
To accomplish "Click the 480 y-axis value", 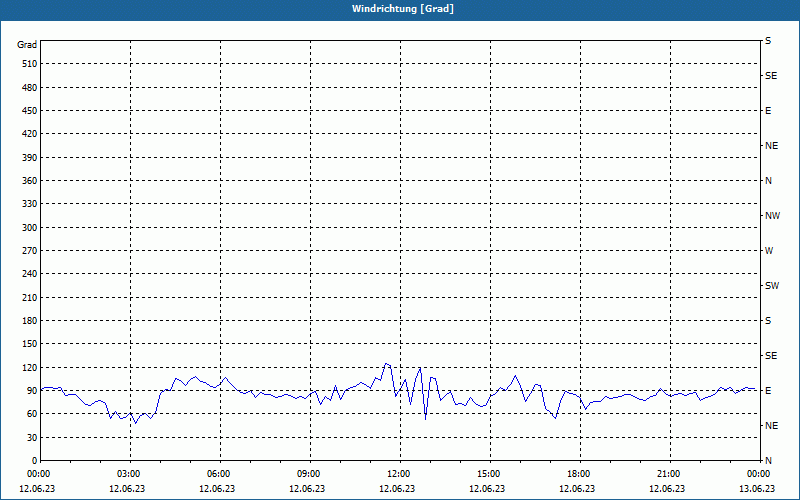I will (30, 87).
